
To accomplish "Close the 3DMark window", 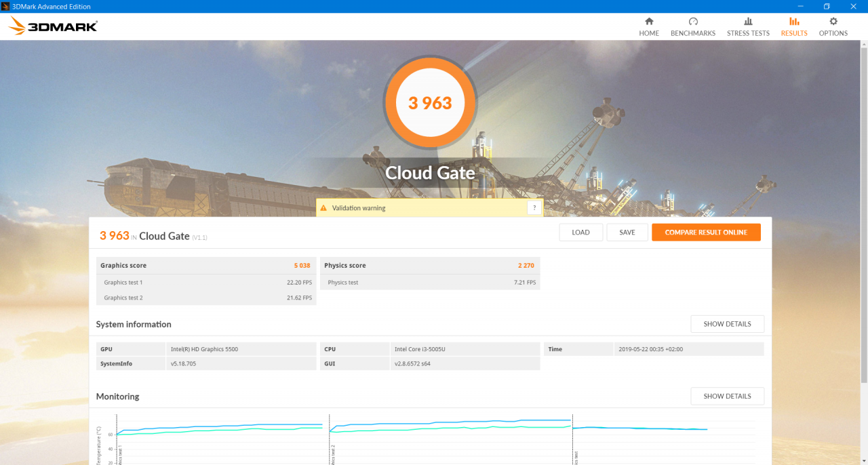I will [854, 6].
